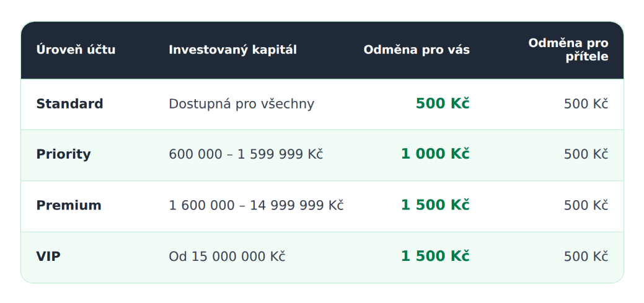Screen dimensions: 644x303
Task: Click the Investovaný kapitál column header
Action: click(232, 50)
